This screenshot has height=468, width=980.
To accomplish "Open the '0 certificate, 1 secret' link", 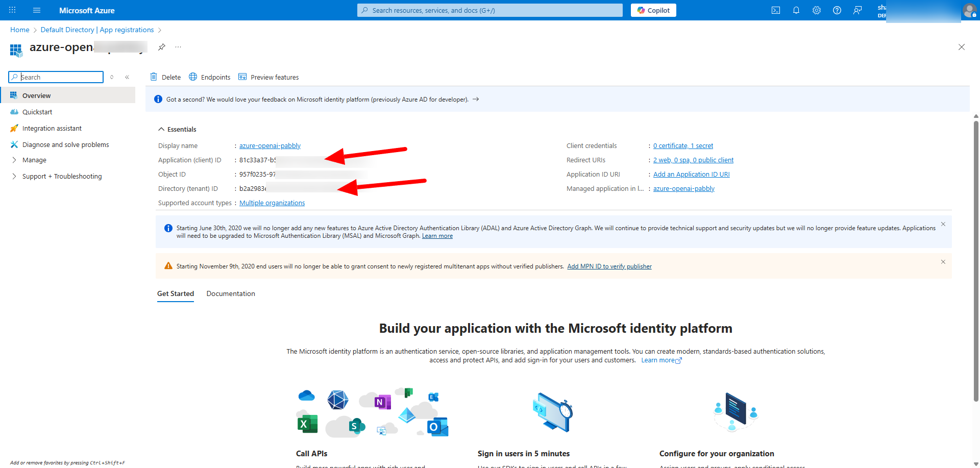I will [x=683, y=145].
